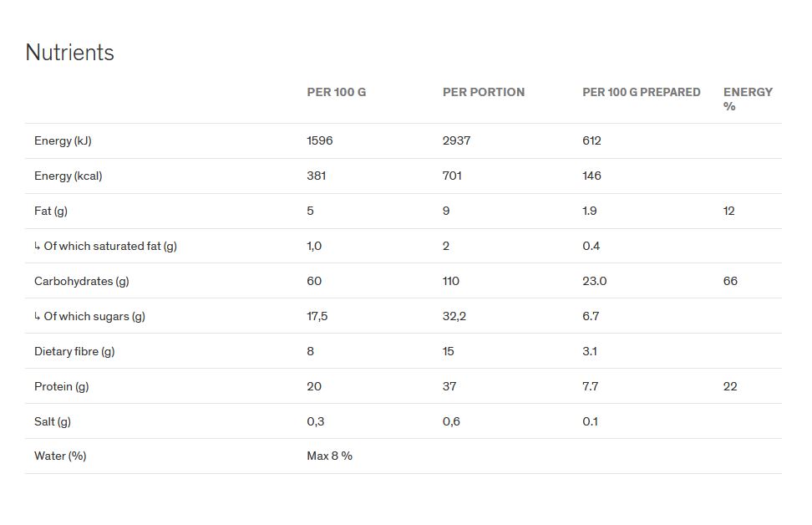Screen dimensions: 812x525
Task: Click the ENERGY % column header
Action: 748,99
